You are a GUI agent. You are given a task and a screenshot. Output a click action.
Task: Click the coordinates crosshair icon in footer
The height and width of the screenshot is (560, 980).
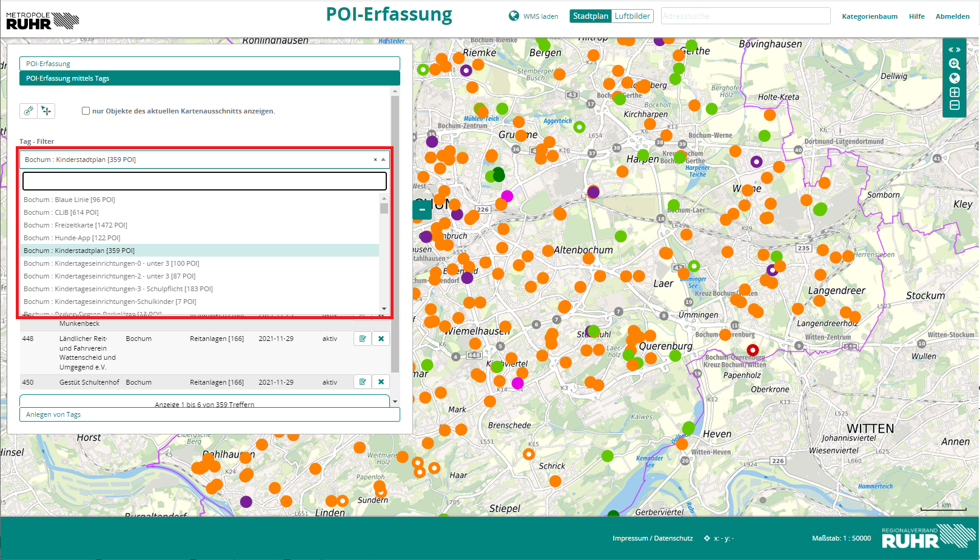pos(707,538)
